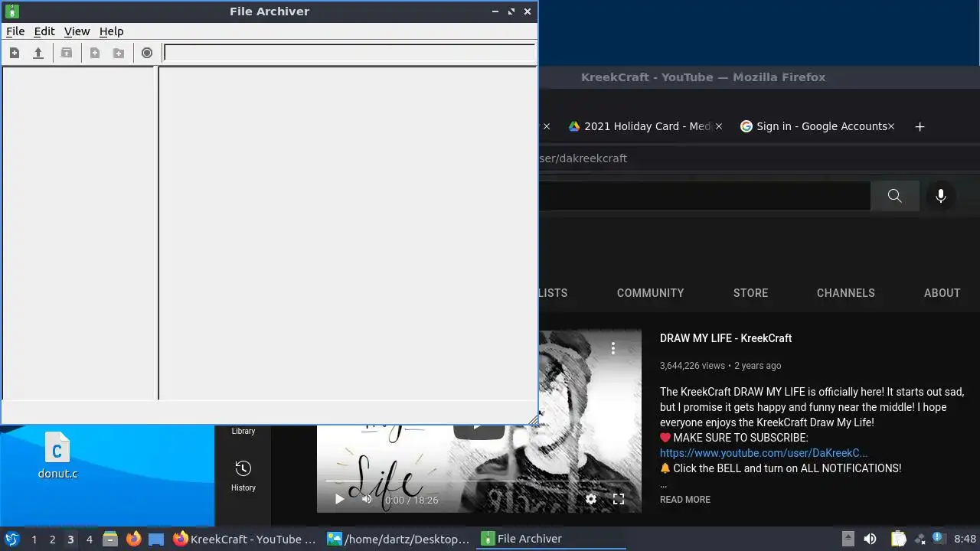Open the system start menu icon
This screenshot has width=980, height=551.
tap(12, 539)
